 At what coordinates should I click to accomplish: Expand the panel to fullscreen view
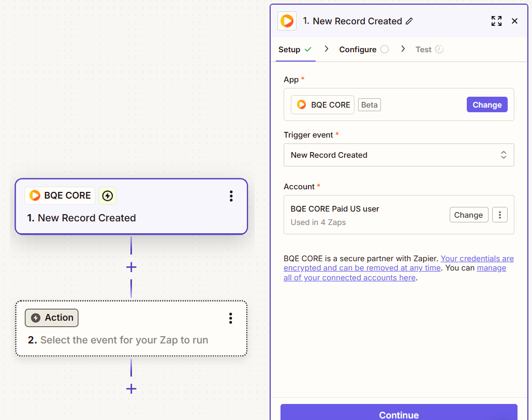496,21
